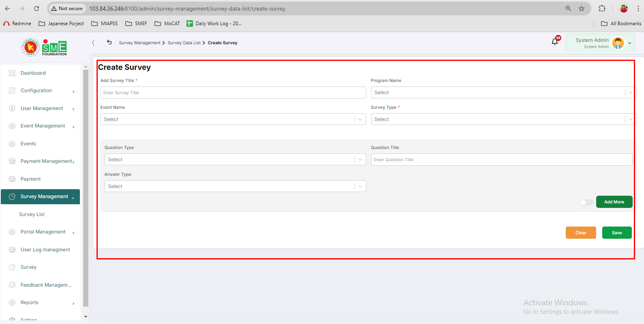Screen dimensions: 644x324
Task: Click the browser address bar URL
Action: click(x=187, y=9)
